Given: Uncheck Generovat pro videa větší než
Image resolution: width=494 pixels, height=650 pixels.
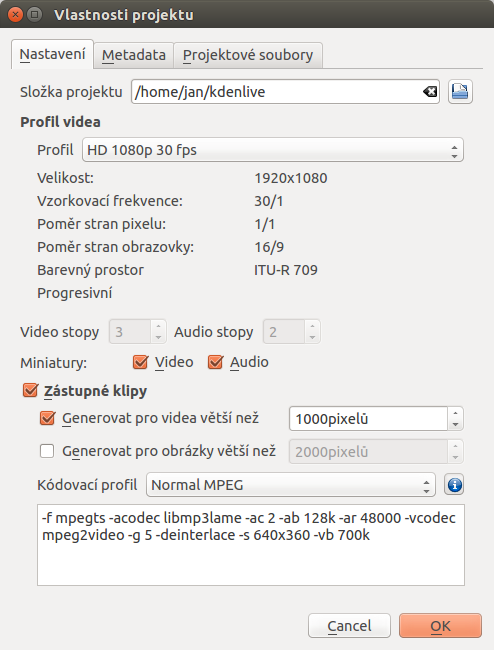Looking at the screenshot, I should pyautogui.click(x=47, y=418).
